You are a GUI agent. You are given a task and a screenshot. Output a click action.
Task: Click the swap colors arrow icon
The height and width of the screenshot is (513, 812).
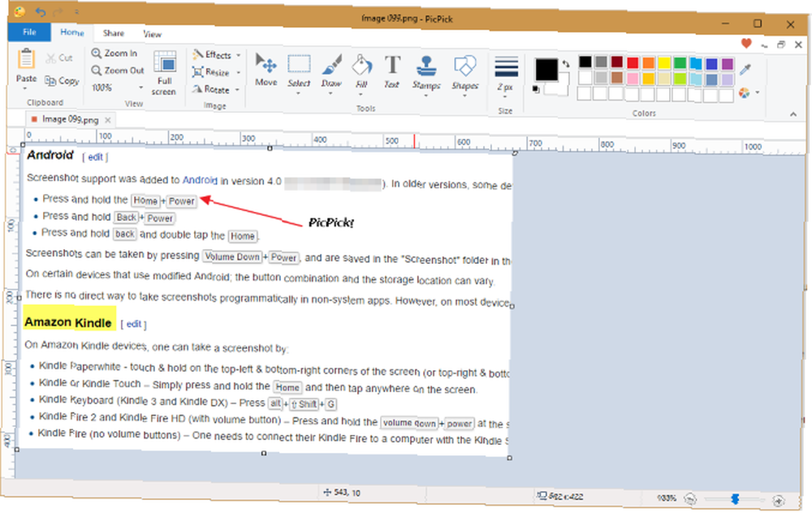pos(566,63)
